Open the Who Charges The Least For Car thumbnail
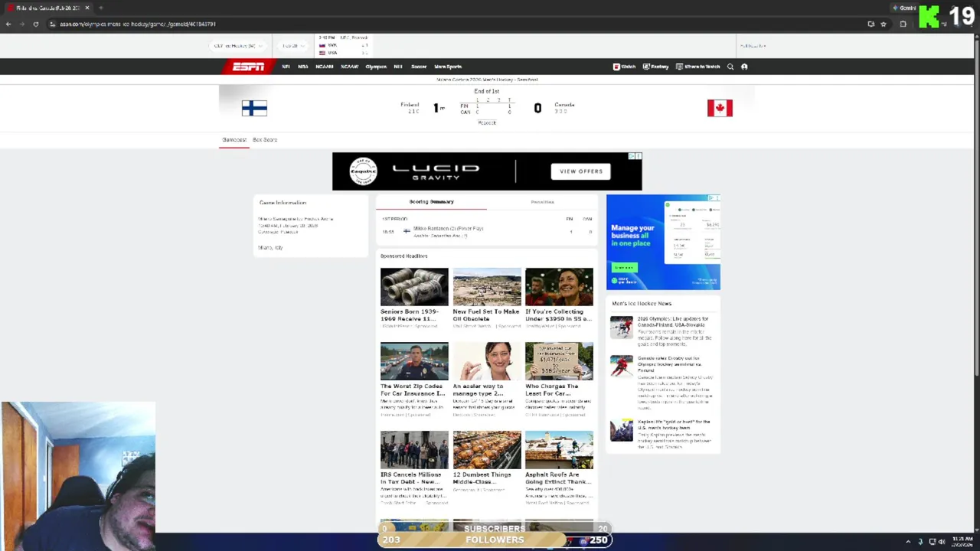The height and width of the screenshot is (551, 980). [x=559, y=361]
